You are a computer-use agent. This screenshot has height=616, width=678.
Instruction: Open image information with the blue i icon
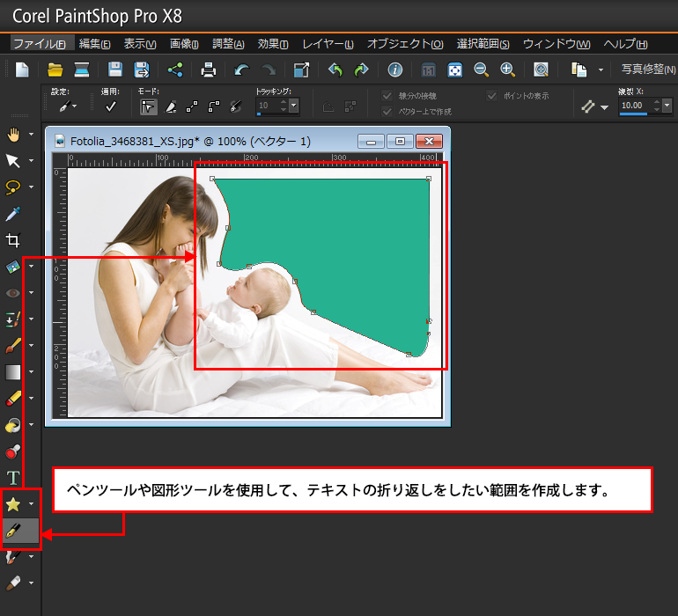tap(394, 70)
